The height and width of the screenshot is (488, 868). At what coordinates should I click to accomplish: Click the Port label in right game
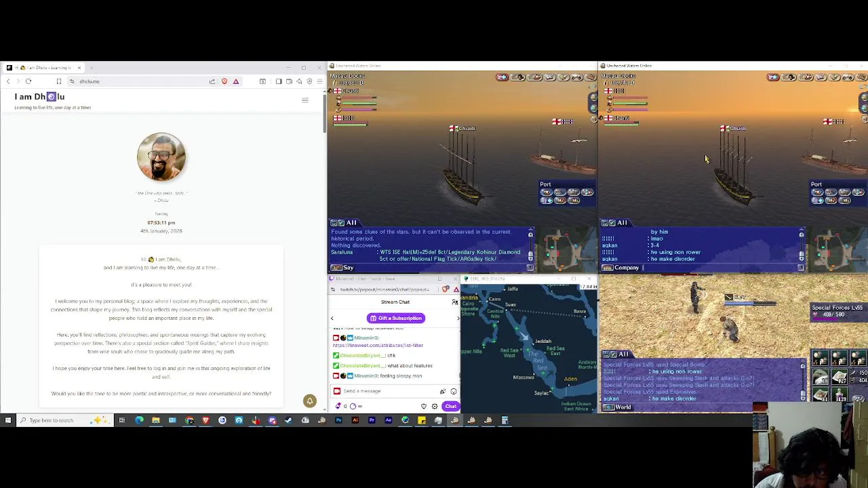tap(816, 184)
